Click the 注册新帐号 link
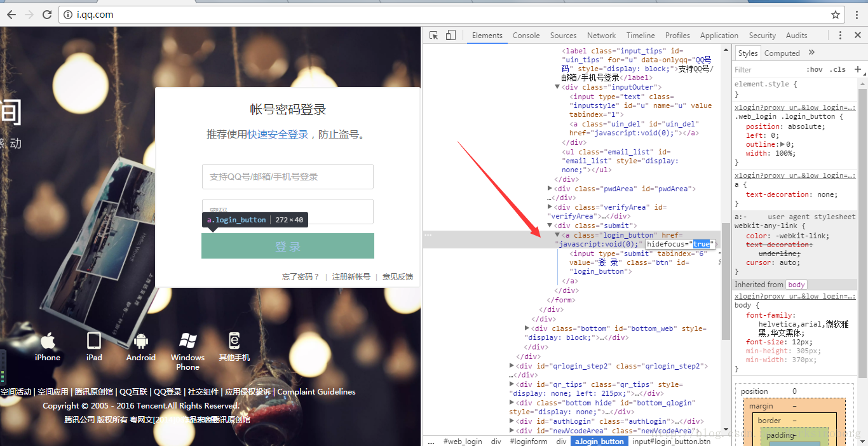Image resolution: width=868 pixels, height=446 pixels. (x=351, y=277)
